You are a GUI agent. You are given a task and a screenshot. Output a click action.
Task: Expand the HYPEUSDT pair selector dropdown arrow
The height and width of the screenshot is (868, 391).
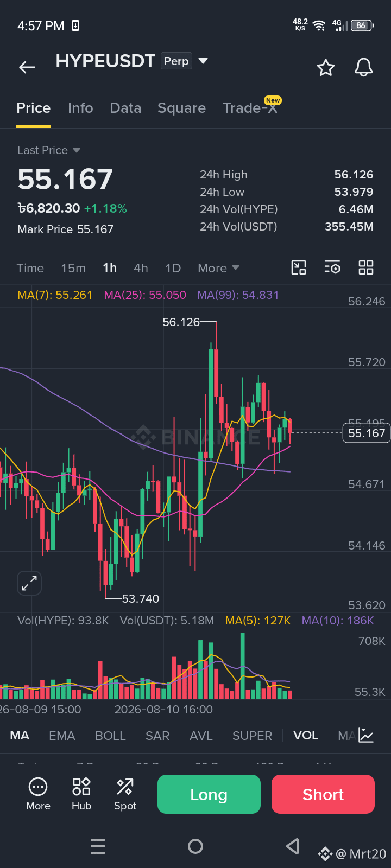203,61
